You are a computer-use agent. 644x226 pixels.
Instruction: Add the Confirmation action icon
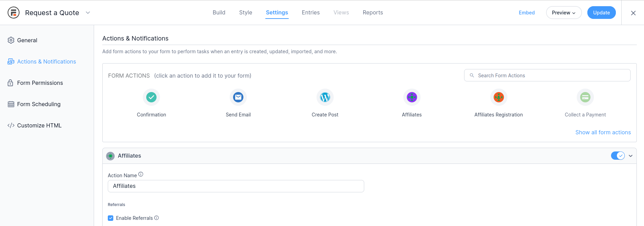pos(151,97)
